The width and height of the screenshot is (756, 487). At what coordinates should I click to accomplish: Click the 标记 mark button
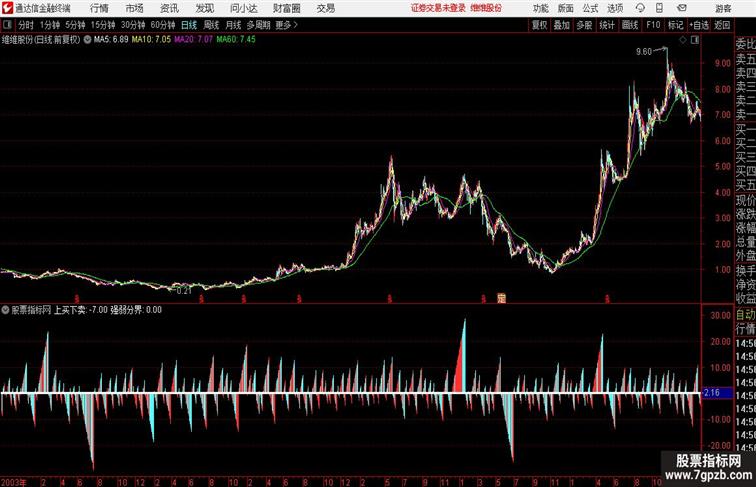click(675, 25)
